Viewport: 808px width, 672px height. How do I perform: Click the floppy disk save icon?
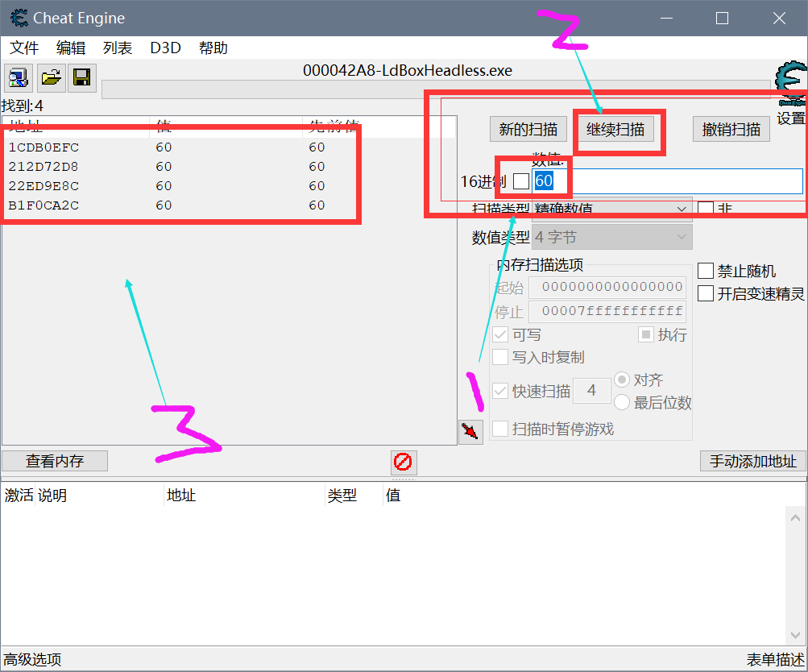click(82, 78)
